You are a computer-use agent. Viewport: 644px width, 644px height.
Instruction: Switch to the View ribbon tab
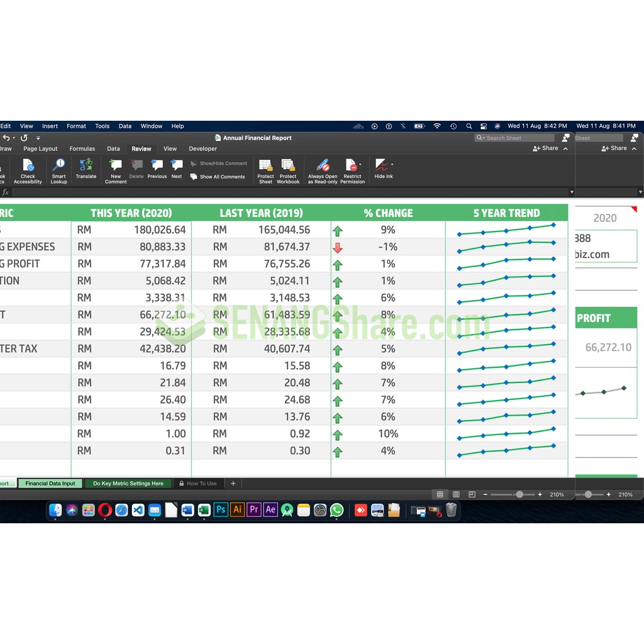click(170, 148)
